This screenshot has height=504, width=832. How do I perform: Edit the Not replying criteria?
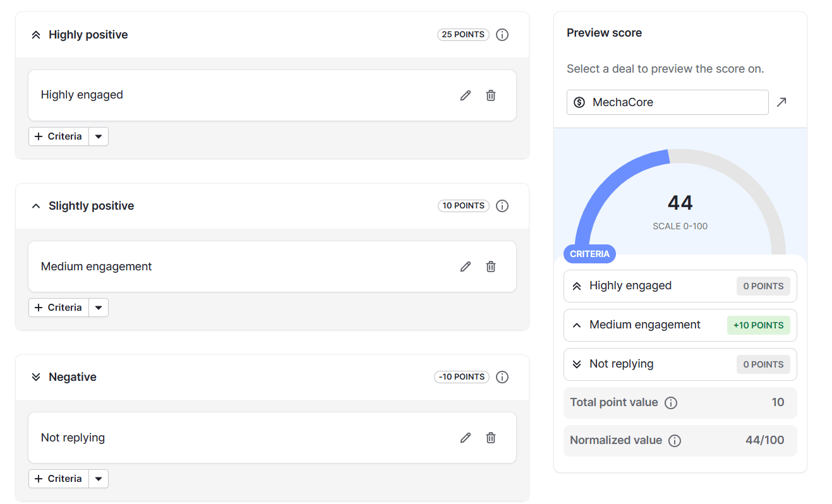(x=466, y=438)
